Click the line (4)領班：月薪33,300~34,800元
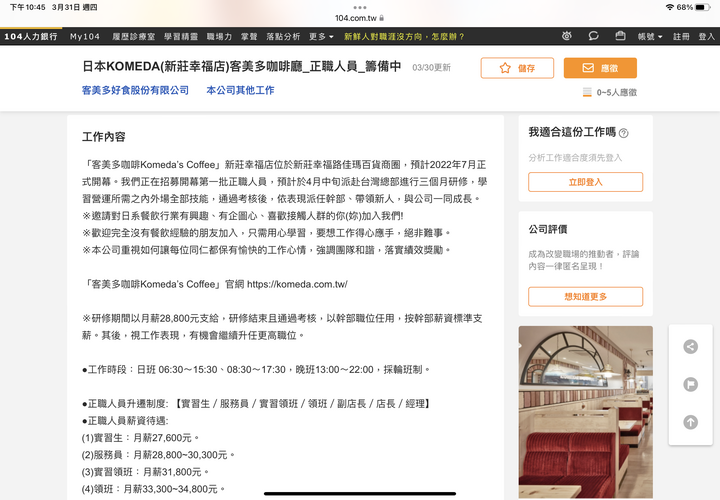This screenshot has width=720, height=500. click(x=153, y=489)
